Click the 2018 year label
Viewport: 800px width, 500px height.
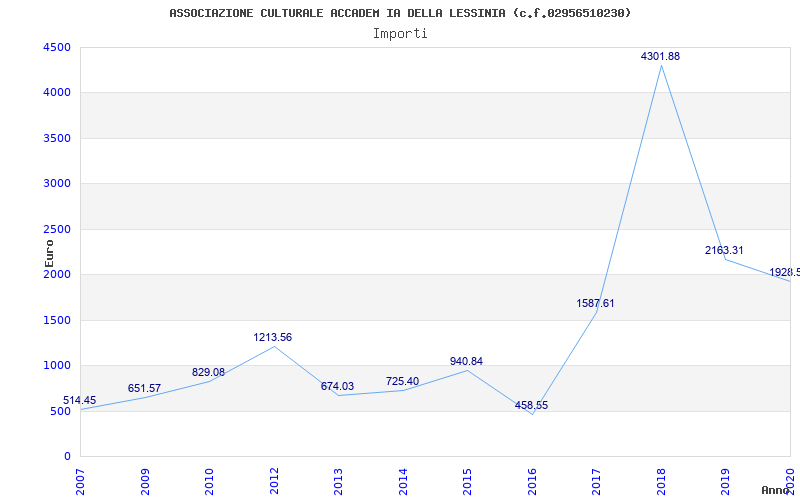click(661, 482)
